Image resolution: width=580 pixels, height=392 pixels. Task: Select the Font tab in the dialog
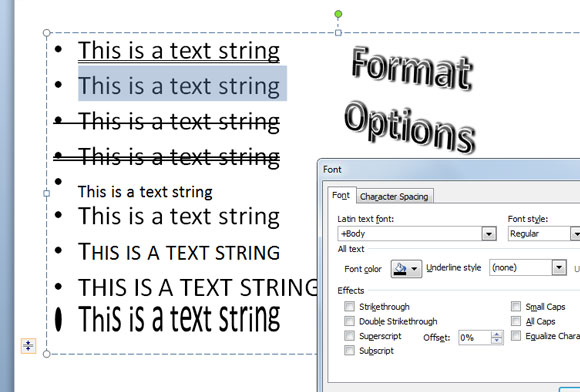tap(341, 195)
